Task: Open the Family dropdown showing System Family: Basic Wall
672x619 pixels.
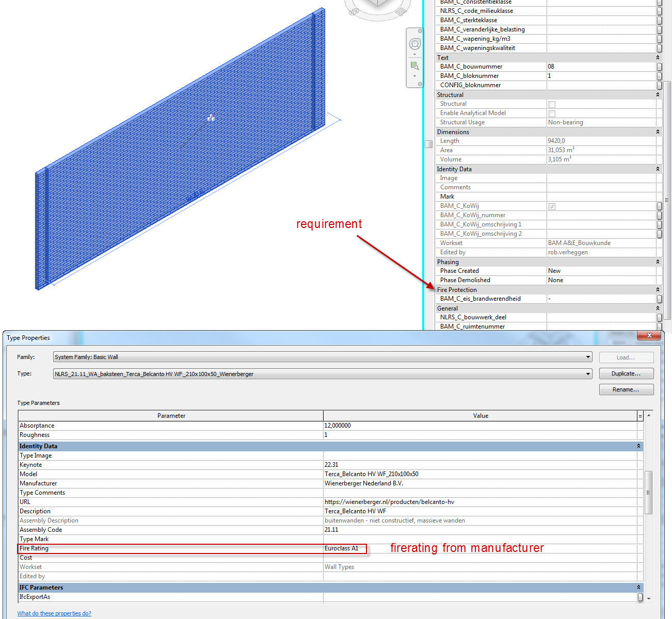Action: (587, 357)
